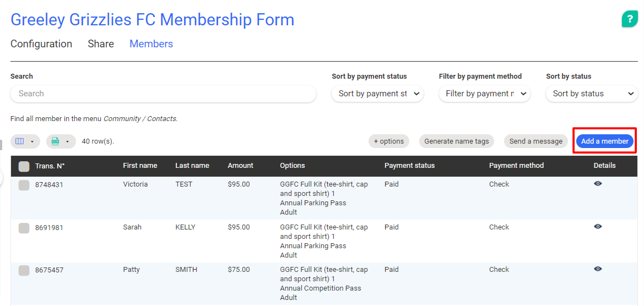Open the green help question mark icon
644x306 pixels.
630,19
